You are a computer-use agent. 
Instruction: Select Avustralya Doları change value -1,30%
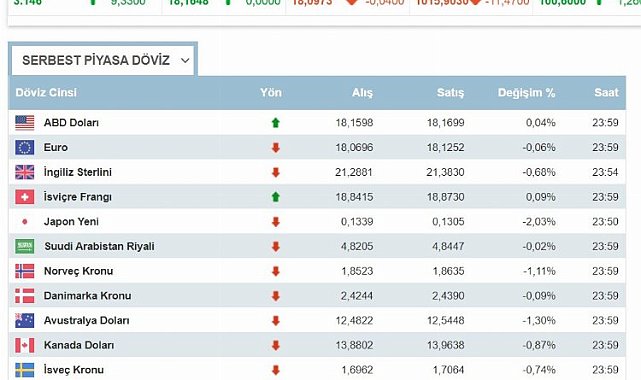(x=539, y=321)
